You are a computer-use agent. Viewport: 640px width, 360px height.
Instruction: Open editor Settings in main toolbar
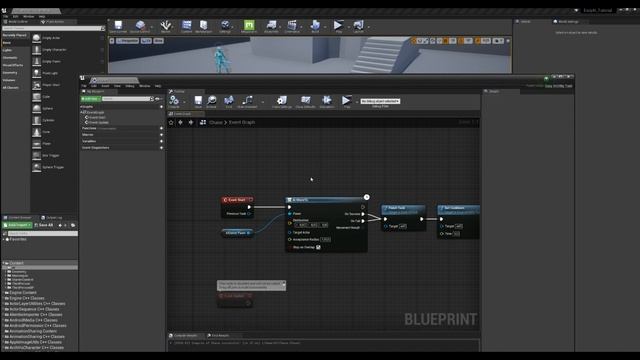pyautogui.click(x=225, y=27)
